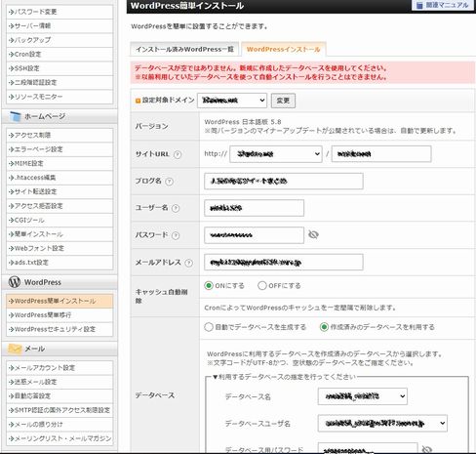Open サイト転送設定 in sidebar
Viewport: 476px width, 454px height.
pyautogui.click(x=59, y=191)
